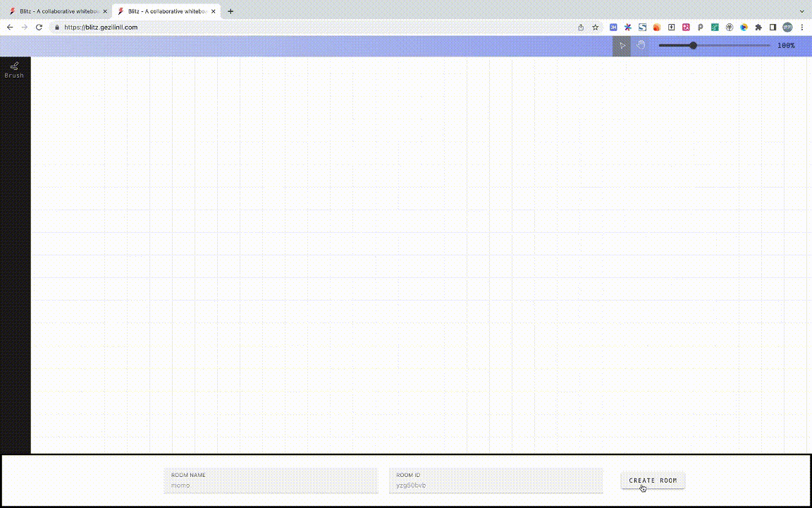Click the Create Room button
The image size is (812, 508).
(653, 480)
